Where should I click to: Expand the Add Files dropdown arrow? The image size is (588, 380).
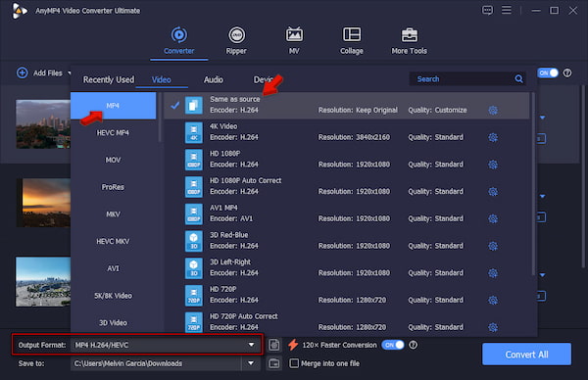(69, 72)
